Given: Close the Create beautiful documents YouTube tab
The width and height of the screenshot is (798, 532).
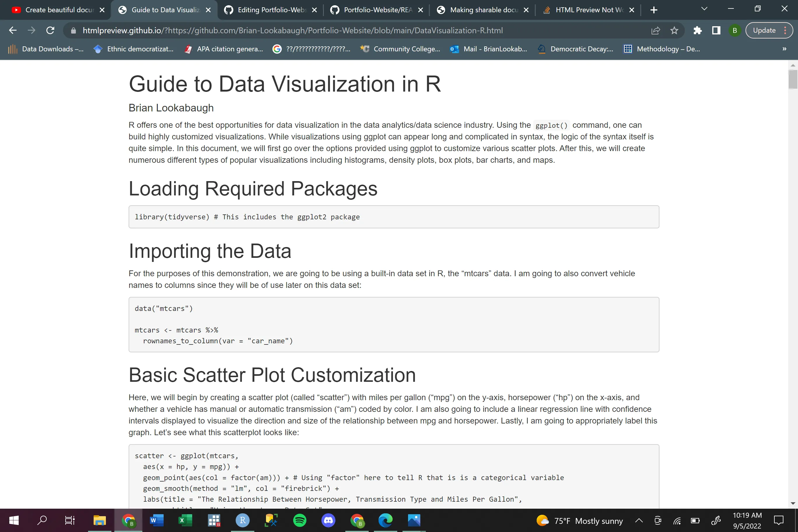Looking at the screenshot, I should tap(102, 10).
